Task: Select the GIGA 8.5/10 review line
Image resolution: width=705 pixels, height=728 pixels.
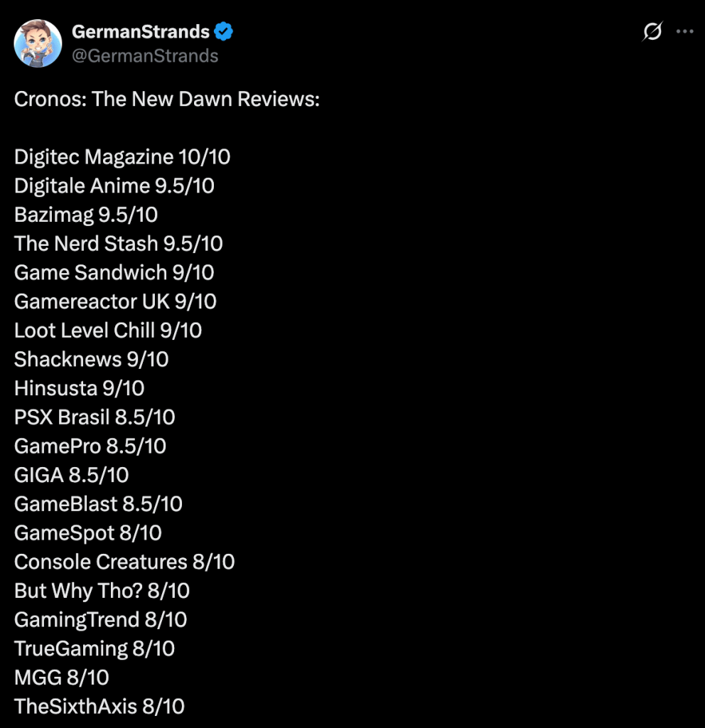Action: tap(72, 475)
